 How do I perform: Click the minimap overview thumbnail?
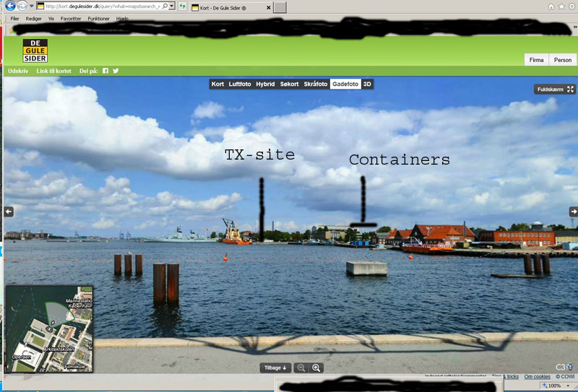[x=48, y=329]
